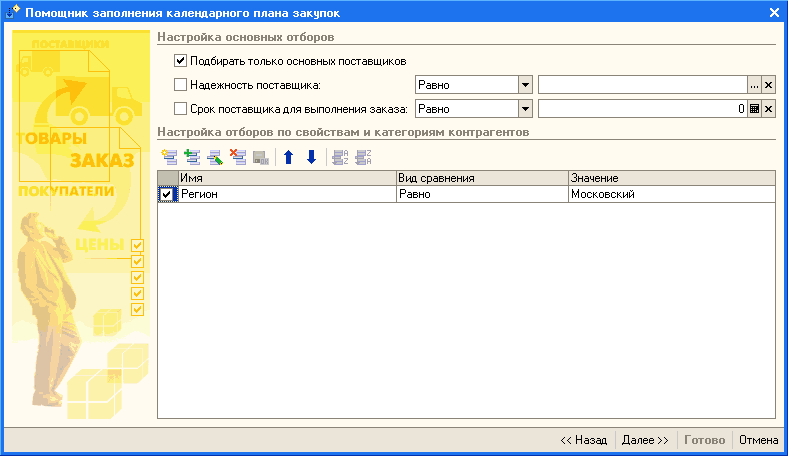The image size is (788, 456).
Task: Sort the filter list descending Z-A
Action: [x=362, y=156]
